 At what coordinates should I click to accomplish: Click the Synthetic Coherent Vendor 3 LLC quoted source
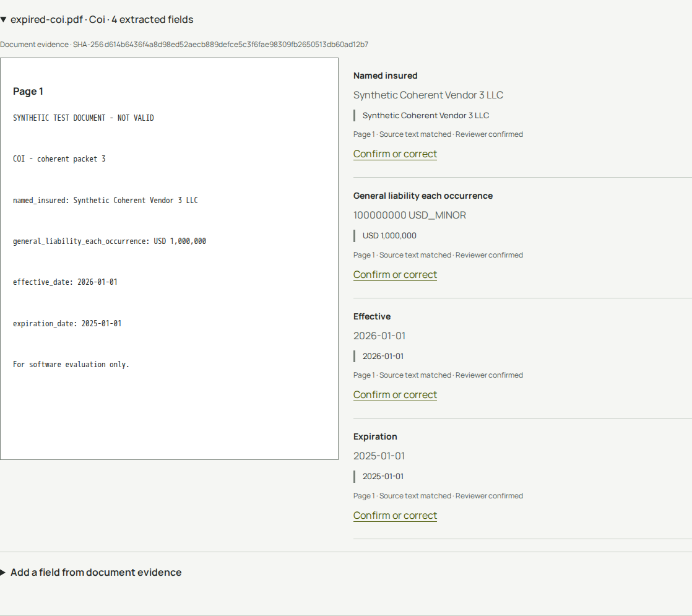[x=426, y=116]
